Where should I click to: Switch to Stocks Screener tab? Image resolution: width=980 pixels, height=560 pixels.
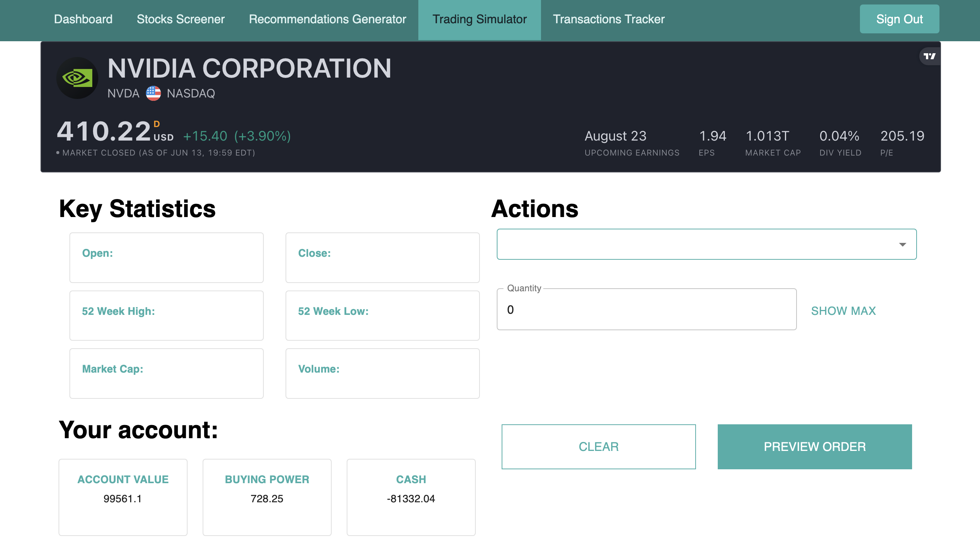[180, 19]
